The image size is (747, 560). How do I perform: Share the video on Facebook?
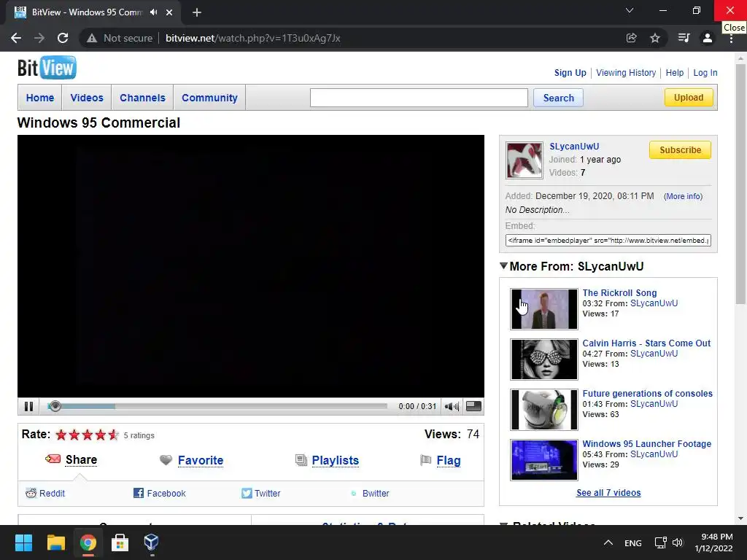[x=160, y=494]
